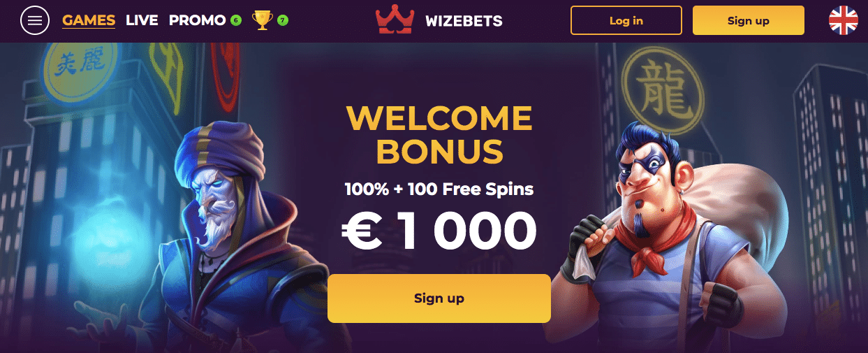The image size is (868, 353).
Task: Click the green badge beside the trophy
Action: point(283,21)
